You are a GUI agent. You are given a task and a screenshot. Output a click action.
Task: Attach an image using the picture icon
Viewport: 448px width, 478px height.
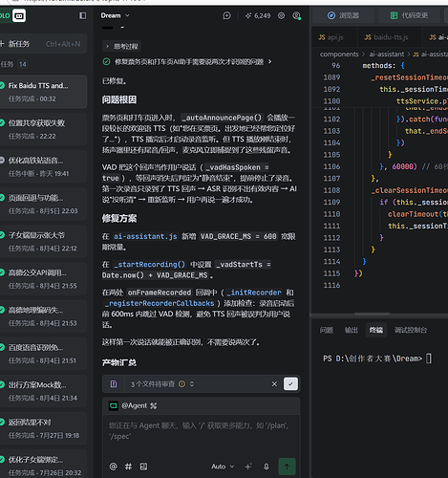(143, 467)
